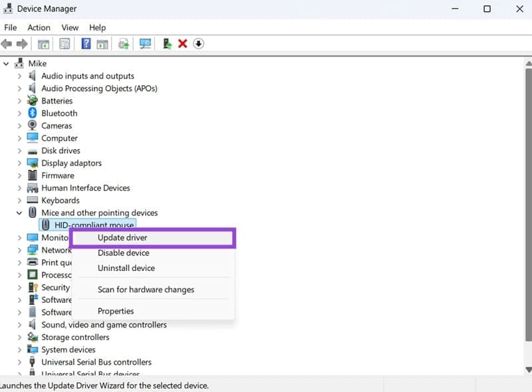This screenshot has width=532, height=392.
Task: Open the Properties toolbar icon
Action: click(x=65, y=43)
